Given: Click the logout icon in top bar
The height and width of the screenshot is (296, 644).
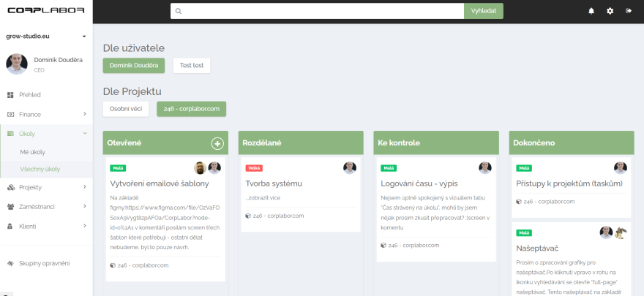Looking at the screenshot, I should (629, 11).
